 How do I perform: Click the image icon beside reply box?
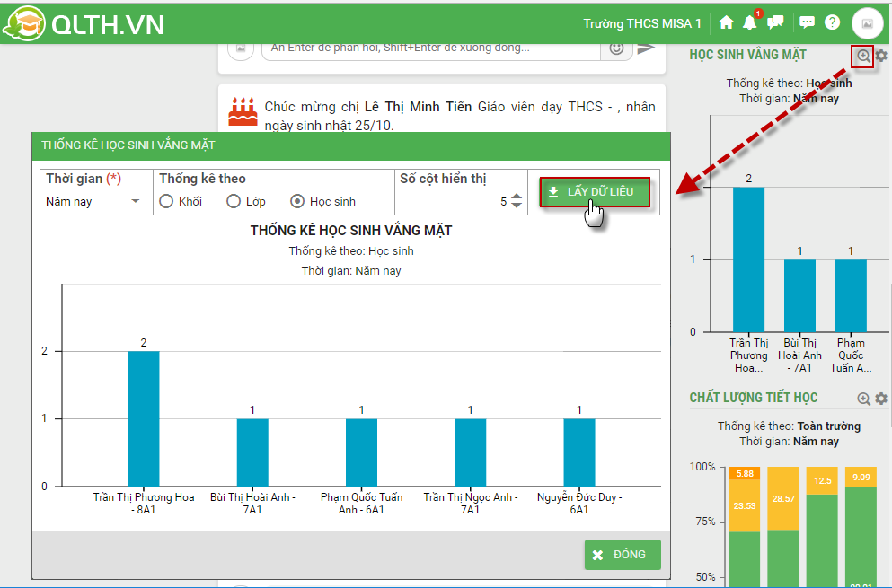click(x=241, y=48)
